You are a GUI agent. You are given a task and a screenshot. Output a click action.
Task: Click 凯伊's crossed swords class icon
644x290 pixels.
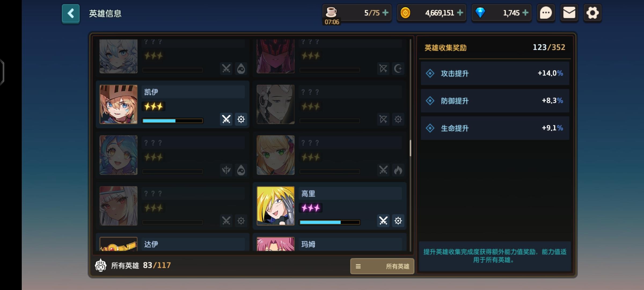[x=226, y=119]
